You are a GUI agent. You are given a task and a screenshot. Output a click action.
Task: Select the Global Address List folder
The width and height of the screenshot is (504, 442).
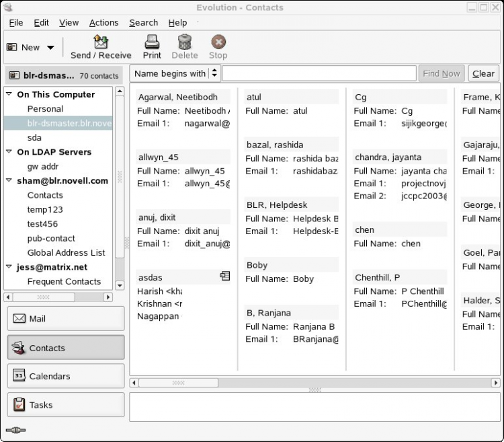[66, 252]
